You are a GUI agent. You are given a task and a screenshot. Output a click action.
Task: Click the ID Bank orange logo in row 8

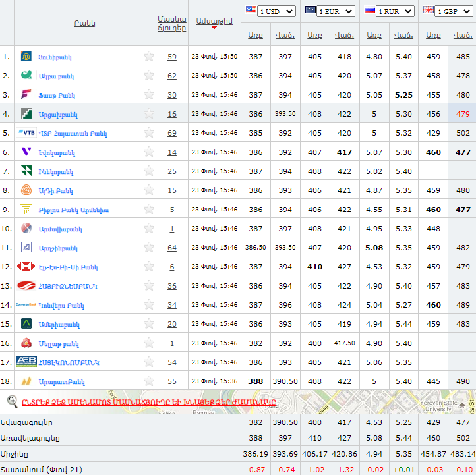(x=26, y=190)
